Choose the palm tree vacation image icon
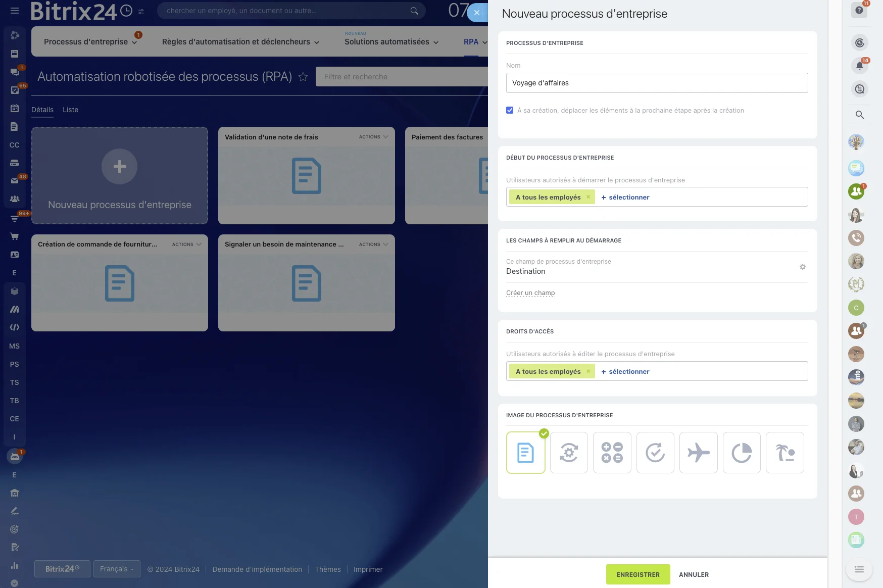883x588 pixels. (x=784, y=453)
